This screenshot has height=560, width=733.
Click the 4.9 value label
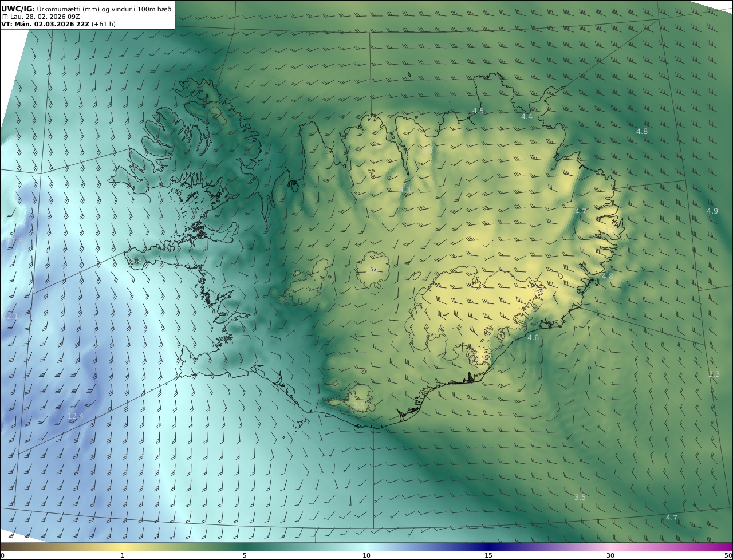click(712, 211)
